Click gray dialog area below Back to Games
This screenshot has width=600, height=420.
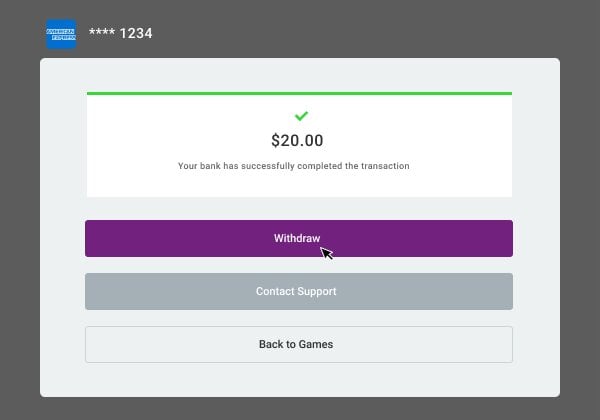299,379
